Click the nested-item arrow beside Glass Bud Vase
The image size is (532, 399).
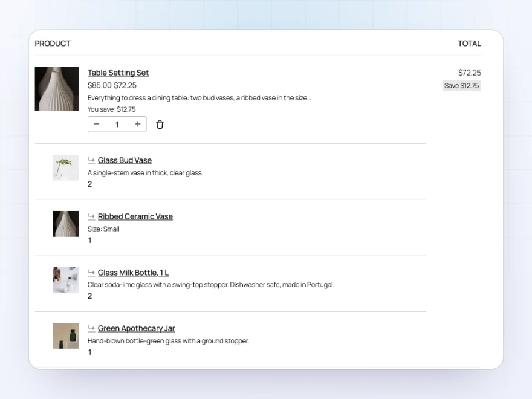point(91,160)
